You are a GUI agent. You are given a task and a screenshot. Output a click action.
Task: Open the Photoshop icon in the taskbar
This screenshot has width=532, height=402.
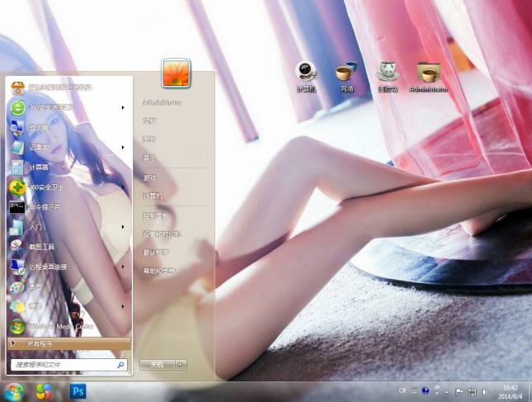click(x=79, y=390)
